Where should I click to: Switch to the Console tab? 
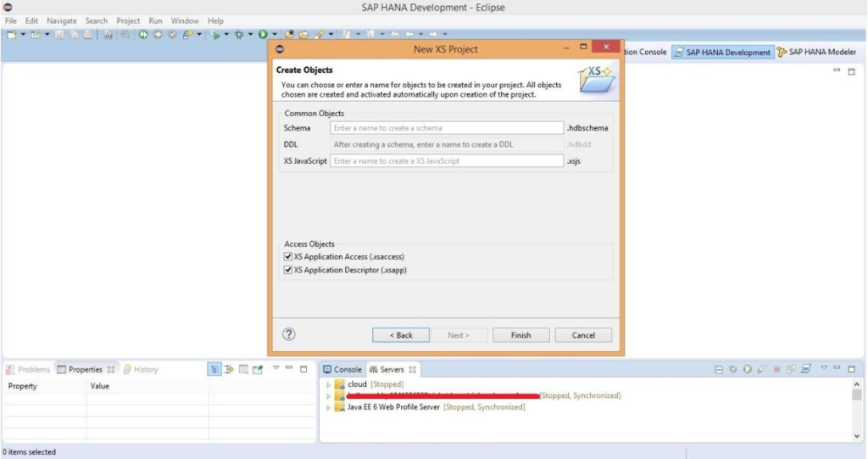pyautogui.click(x=342, y=370)
